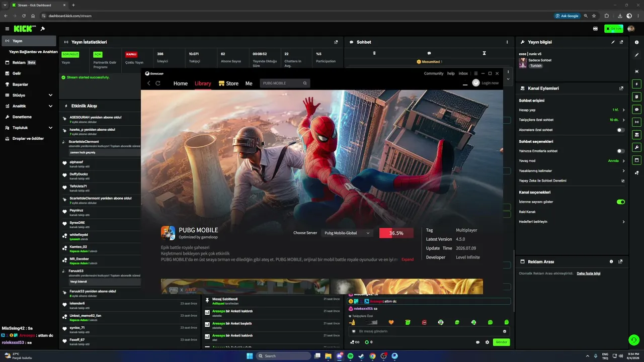Open the GameLoop Me tab
This screenshot has height=362, width=644.
[249, 83]
